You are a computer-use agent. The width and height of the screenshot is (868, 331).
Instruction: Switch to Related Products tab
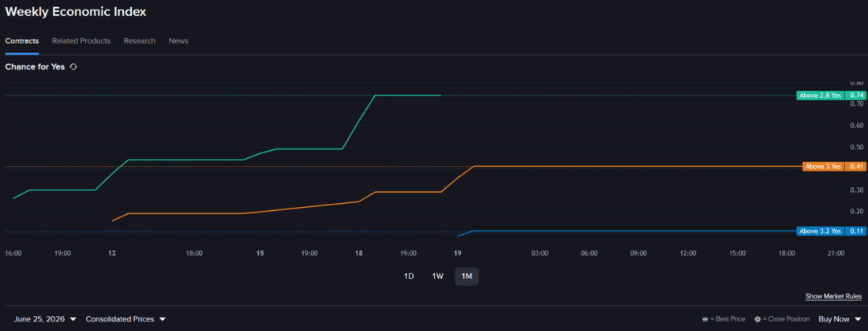point(80,41)
